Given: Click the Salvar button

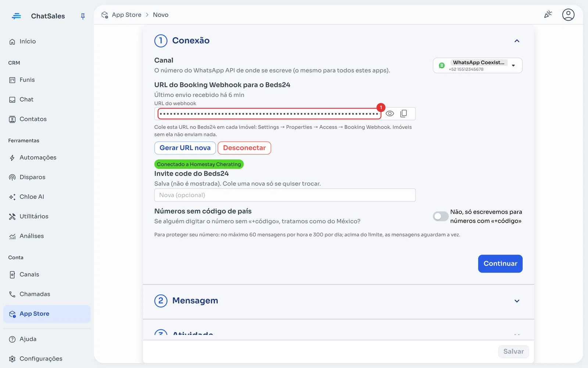Looking at the screenshot, I should [x=513, y=351].
